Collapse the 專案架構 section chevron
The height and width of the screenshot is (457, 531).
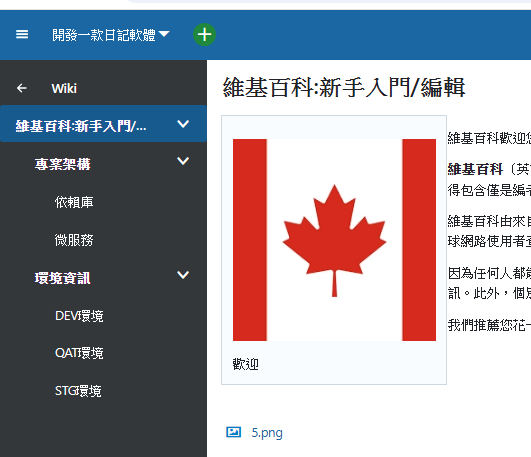pyautogui.click(x=183, y=161)
